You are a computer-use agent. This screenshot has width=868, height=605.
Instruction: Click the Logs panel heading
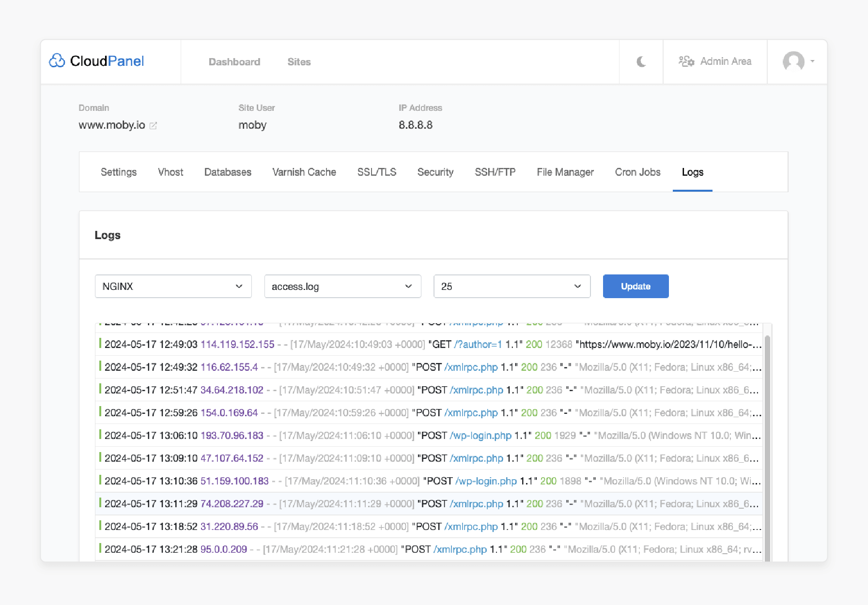(x=108, y=235)
